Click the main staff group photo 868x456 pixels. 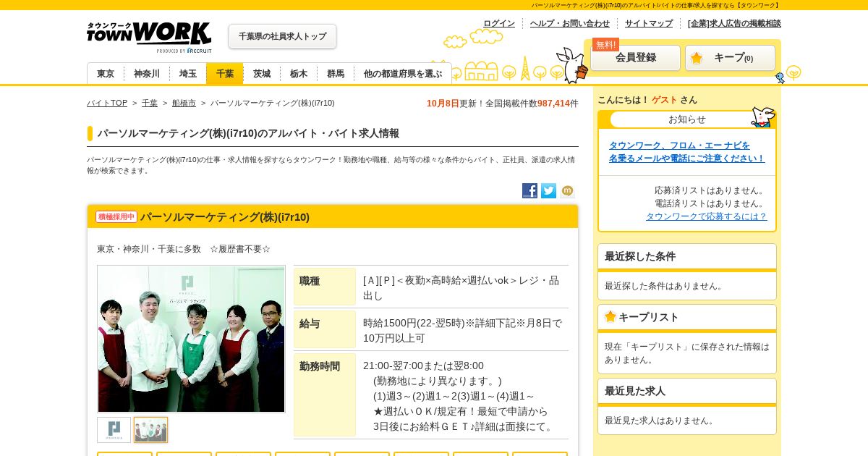point(191,339)
